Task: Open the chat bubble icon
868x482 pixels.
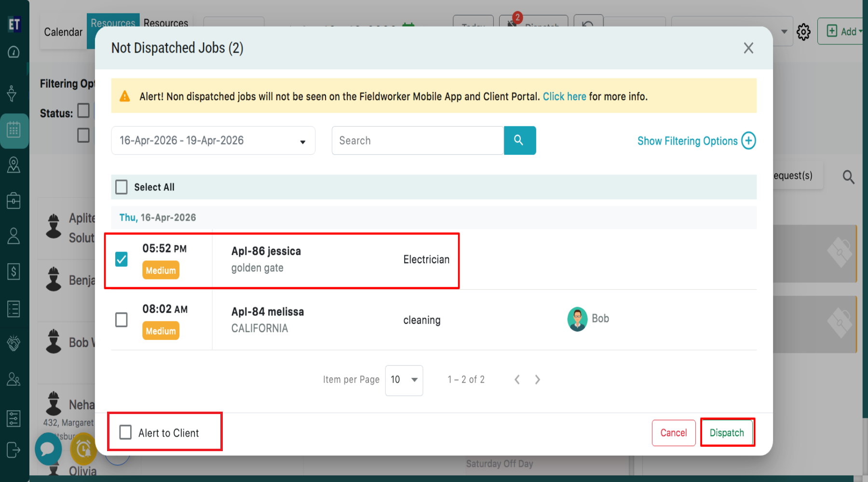Action: coord(48,449)
